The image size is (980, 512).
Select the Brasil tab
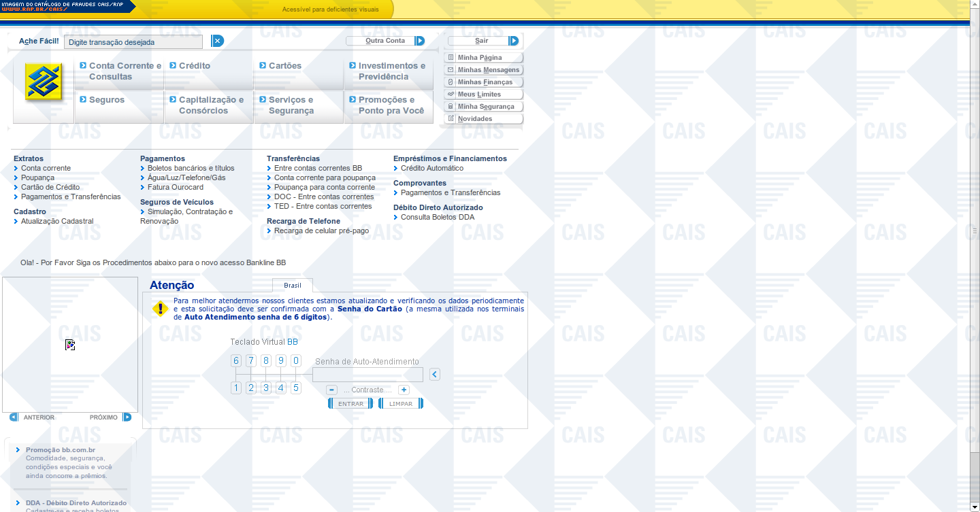[293, 285]
